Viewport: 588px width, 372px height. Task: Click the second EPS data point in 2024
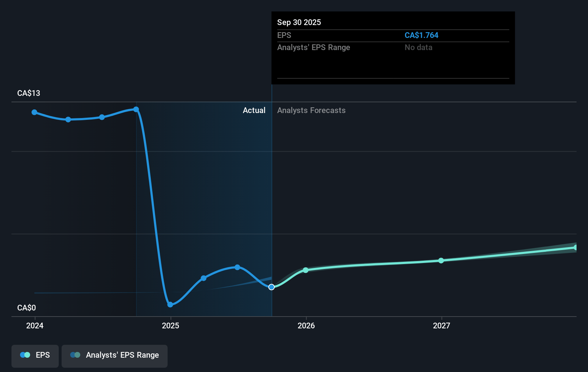pyautogui.click(x=68, y=119)
